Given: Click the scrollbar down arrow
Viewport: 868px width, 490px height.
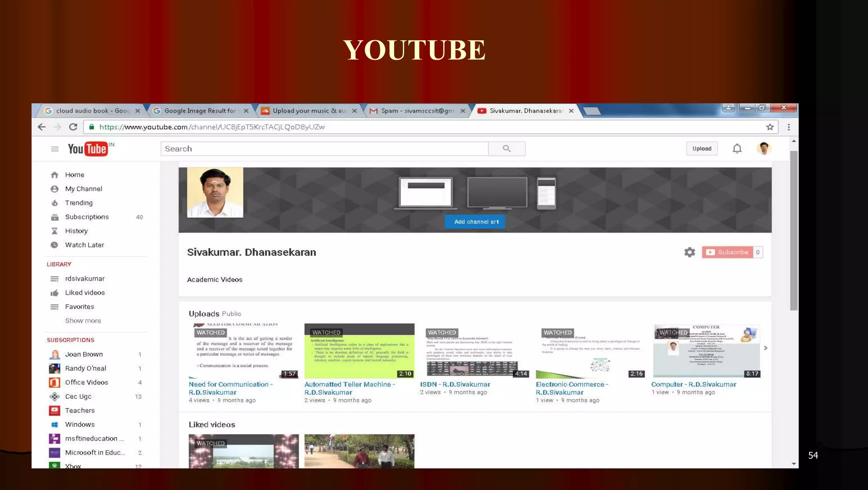Looking at the screenshot, I should tap(794, 464).
